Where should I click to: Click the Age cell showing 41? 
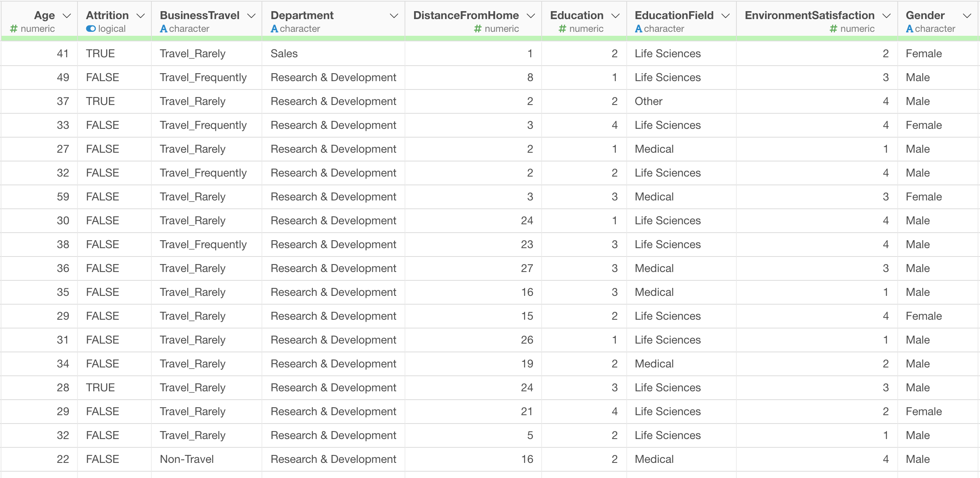coord(39,54)
